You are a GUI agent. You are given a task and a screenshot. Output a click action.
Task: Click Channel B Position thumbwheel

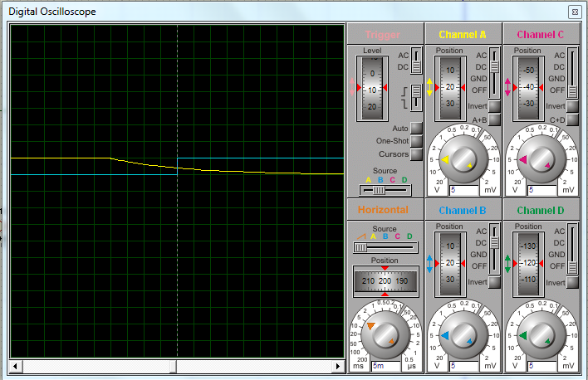pos(450,265)
